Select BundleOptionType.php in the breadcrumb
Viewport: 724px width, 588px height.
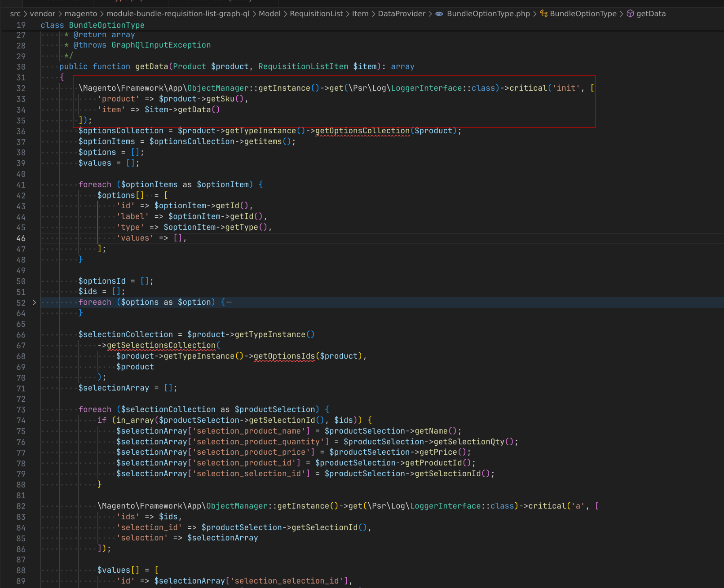pos(488,14)
